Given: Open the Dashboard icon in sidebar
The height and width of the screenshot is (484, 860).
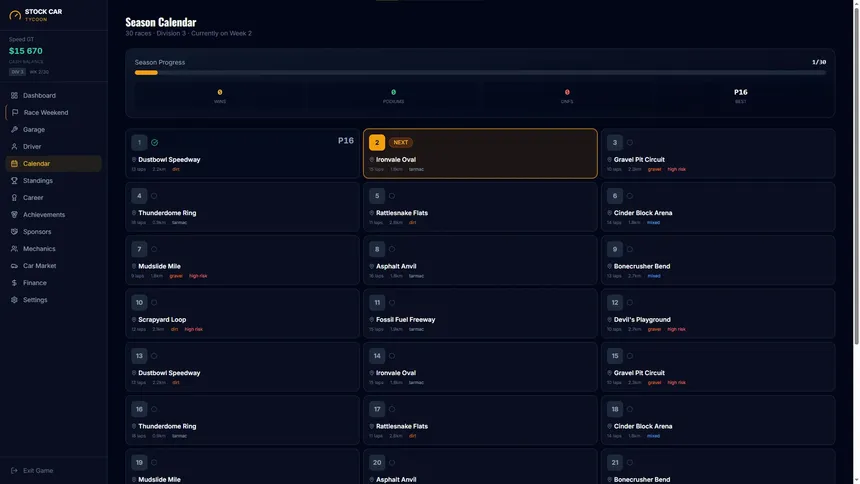Looking at the screenshot, I should (14, 95).
